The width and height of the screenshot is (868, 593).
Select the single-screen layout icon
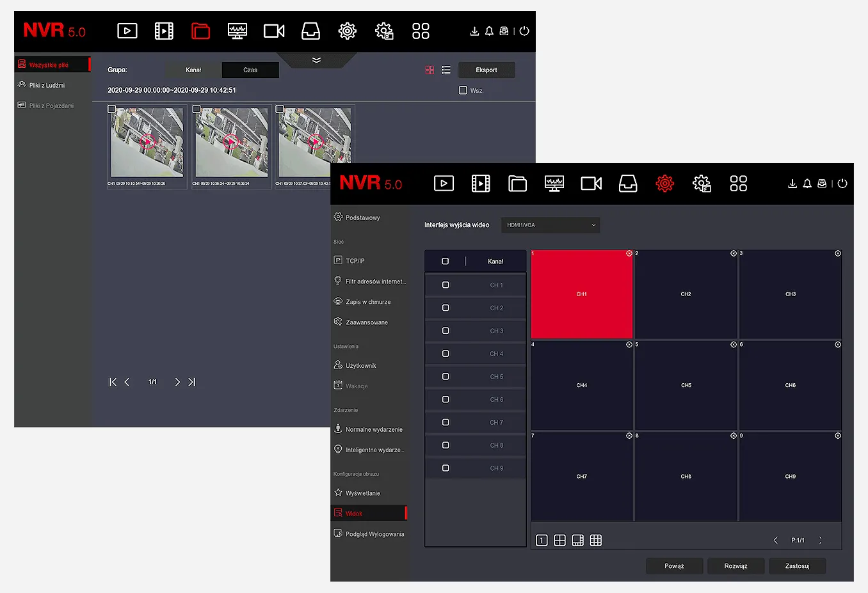542,541
